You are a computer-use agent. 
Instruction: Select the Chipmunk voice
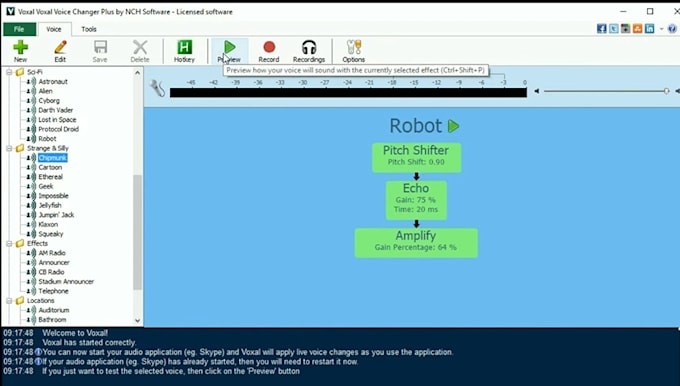pos(52,158)
